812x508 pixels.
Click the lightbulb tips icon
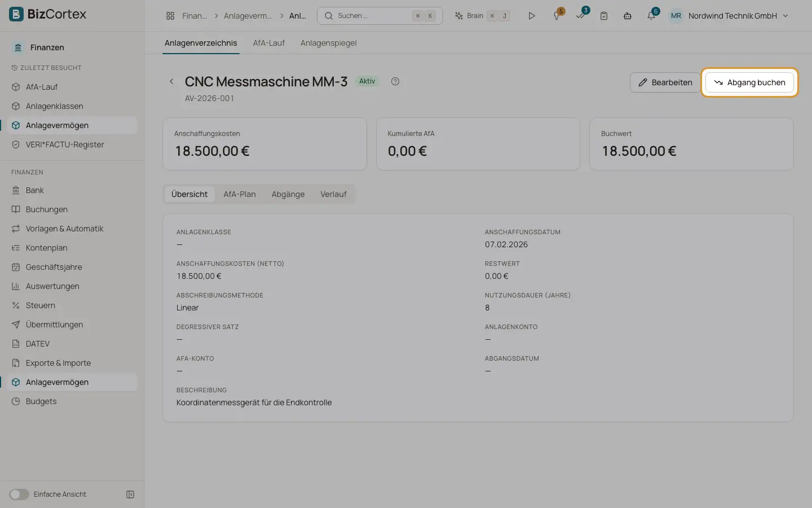[x=557, y=16]
